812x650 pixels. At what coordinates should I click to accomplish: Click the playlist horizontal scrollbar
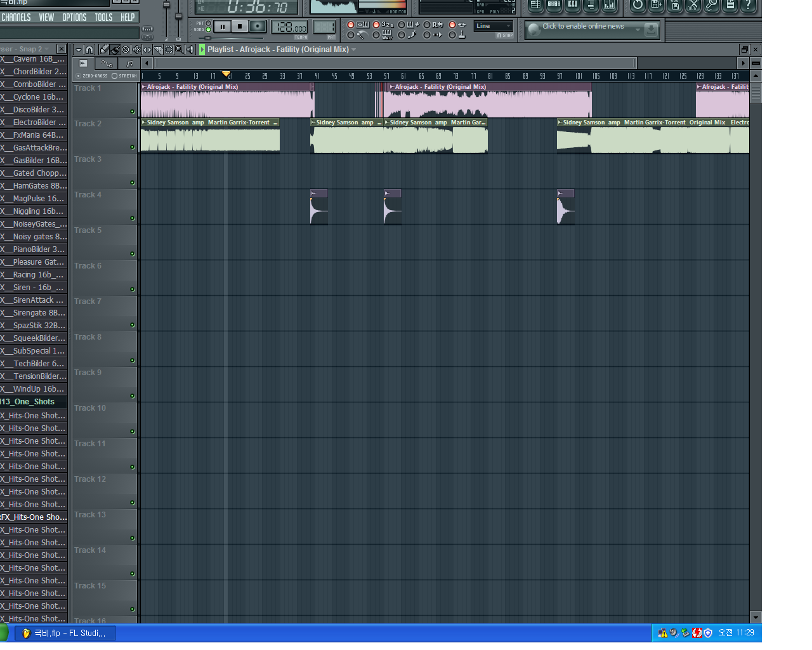tap(396, 63)
